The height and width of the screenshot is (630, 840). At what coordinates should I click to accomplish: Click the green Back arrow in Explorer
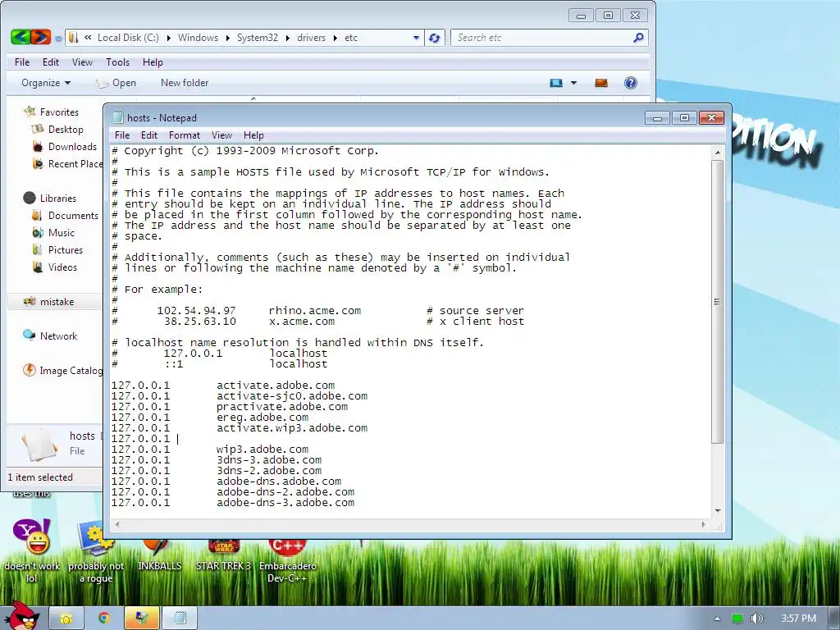pyautogui.click(x=20, y=37)
